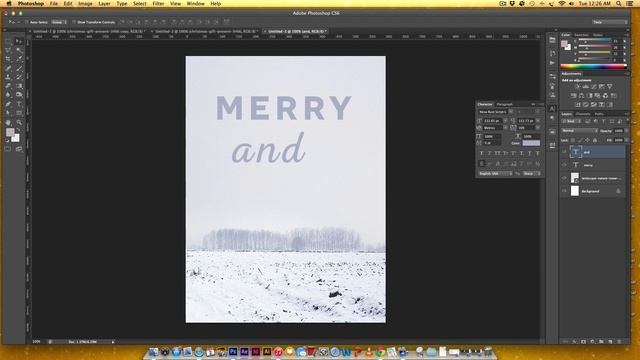Select the Eyedropper tool
Viewport: 640px width, 360px height.
tap(19, 59)
